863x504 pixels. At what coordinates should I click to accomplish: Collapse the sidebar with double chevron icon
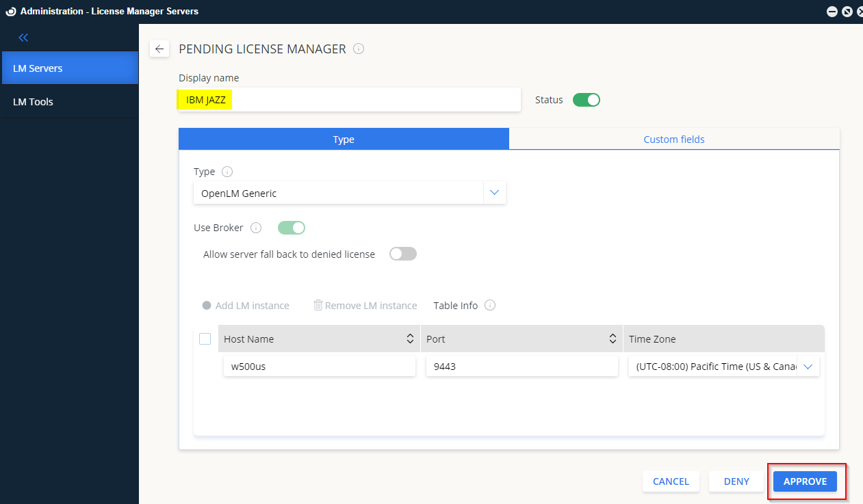(23, 38)
